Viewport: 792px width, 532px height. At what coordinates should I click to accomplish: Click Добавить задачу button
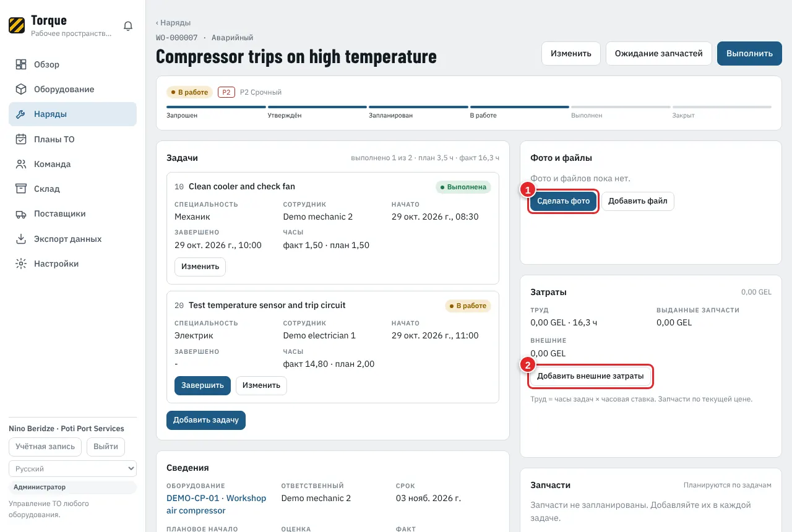[x=206, y=420]
